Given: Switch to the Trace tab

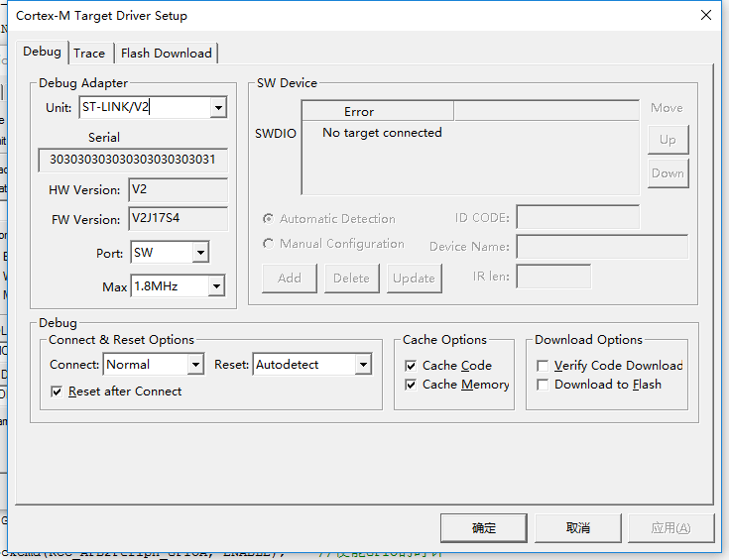Looking at the screenshot, I should [x=89, y=54].
